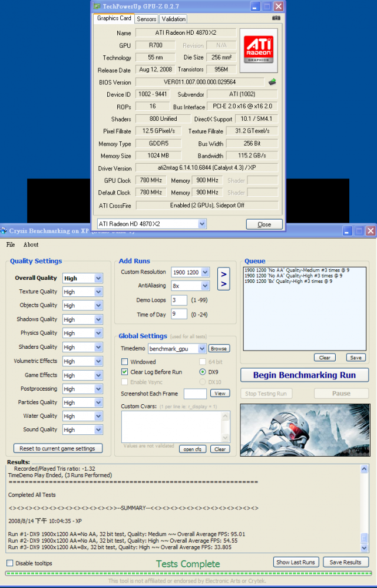
Task: Close the Crysis Benchmarking window
Action: tap(371, 230)
